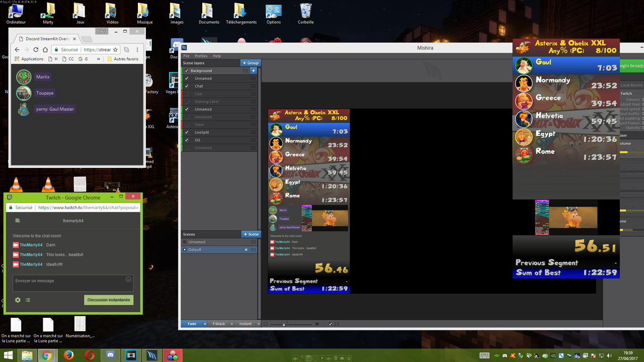Toggle the Background group visibility checkbox

coord(187,71)
